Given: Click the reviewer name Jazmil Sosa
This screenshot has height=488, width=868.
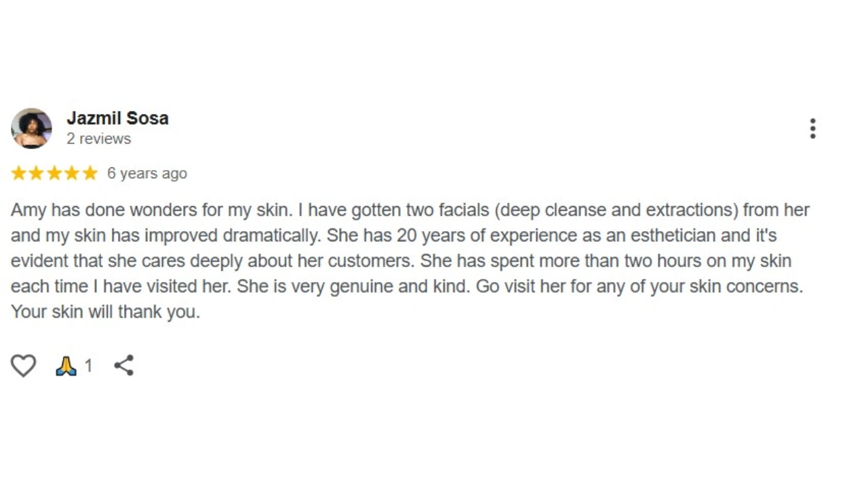Looking at the screenshot, I should tap(117, 118).
